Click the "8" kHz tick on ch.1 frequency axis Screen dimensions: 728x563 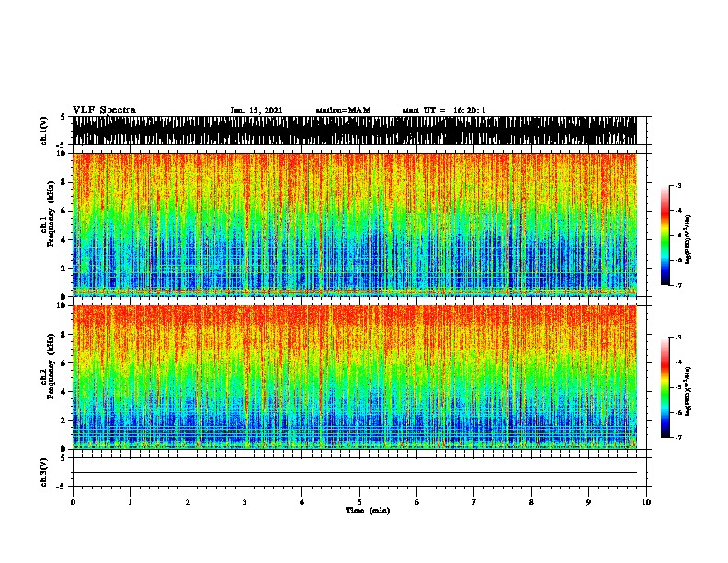point(64,182)
